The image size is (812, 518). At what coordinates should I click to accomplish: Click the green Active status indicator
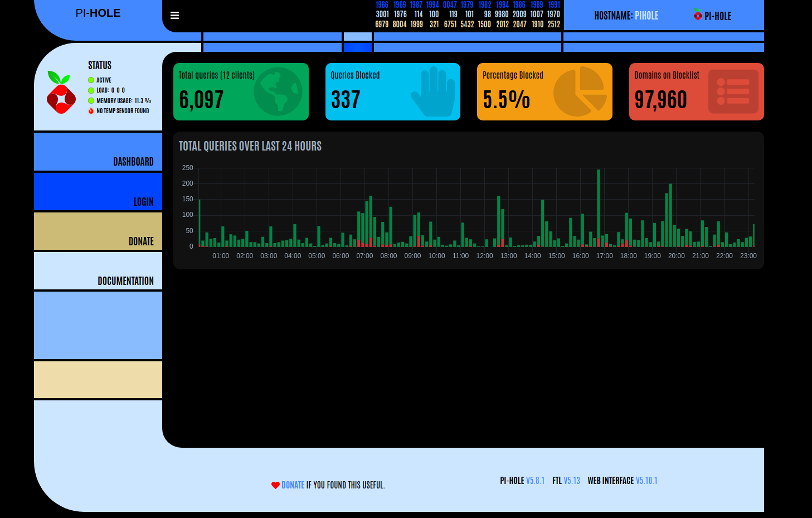pos(91,80)
